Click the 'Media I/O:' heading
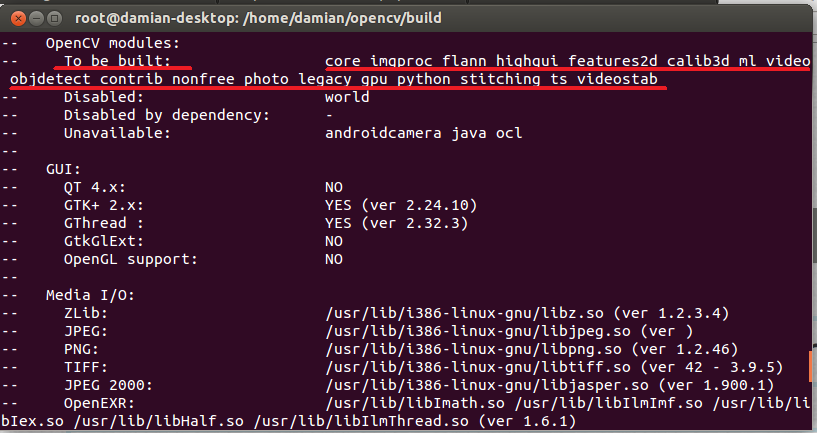 click(x=90, y=296)
